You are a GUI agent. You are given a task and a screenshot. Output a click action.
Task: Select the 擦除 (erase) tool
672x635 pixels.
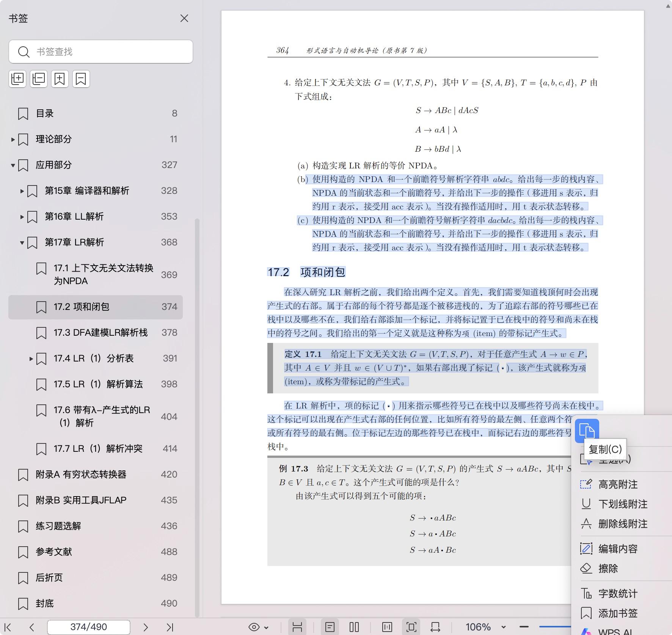(x=608, y=569)
